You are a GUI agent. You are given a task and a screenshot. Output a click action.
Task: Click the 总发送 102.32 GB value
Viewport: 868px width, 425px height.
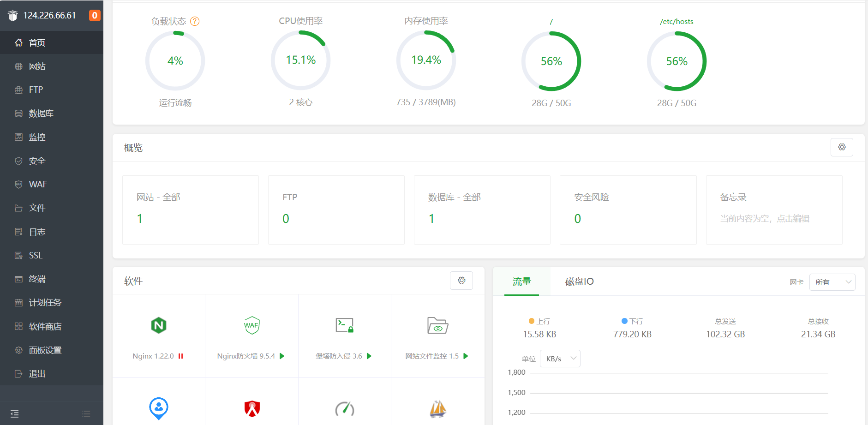[725, 334]
